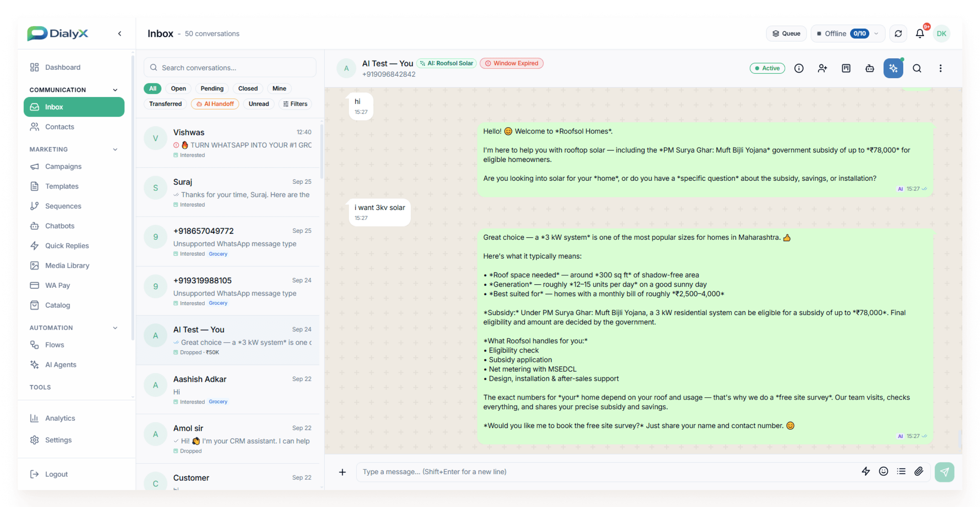Open the three-dot more options menu
This screenshot has width=980, height=507.
(x=940, y=68)
